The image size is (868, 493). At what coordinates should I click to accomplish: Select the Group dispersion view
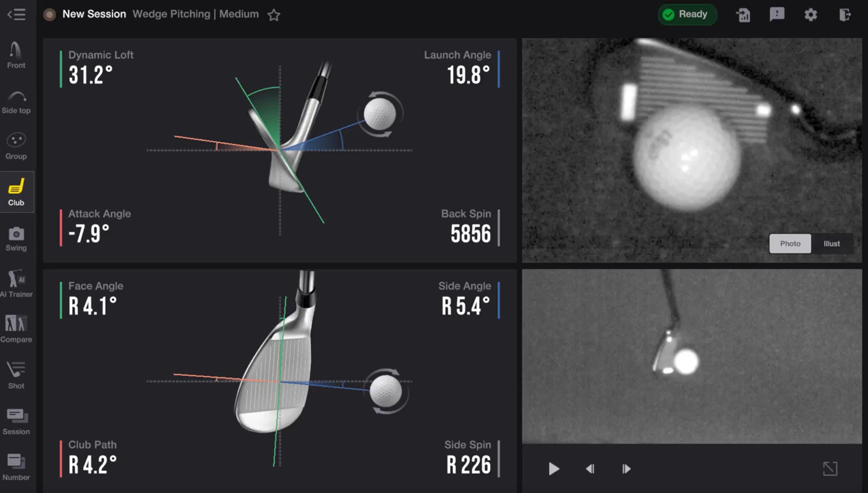pos(16,146)
